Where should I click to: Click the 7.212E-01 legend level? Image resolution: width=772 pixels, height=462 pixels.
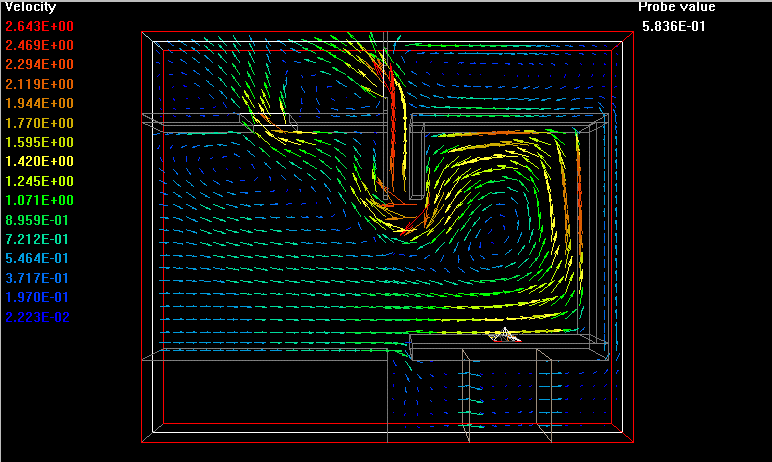tap(39, 239)
